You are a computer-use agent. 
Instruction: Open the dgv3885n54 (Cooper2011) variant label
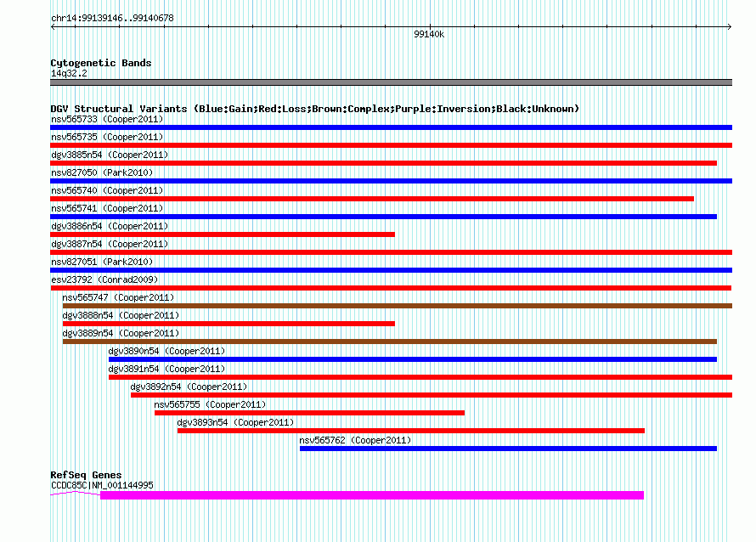tap(110, 155)
